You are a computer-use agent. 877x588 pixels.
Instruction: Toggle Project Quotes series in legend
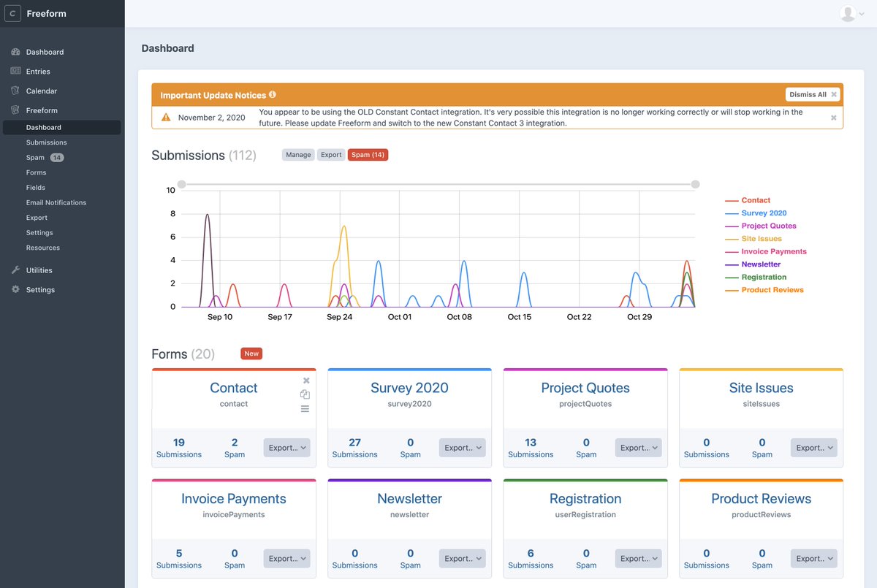(761, 226)
